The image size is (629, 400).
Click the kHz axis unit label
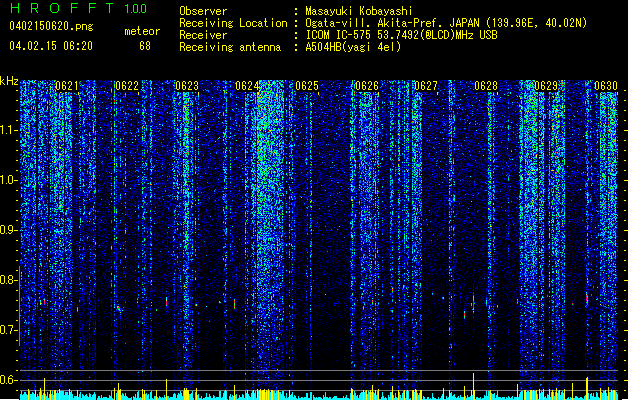tap(9, 81)
